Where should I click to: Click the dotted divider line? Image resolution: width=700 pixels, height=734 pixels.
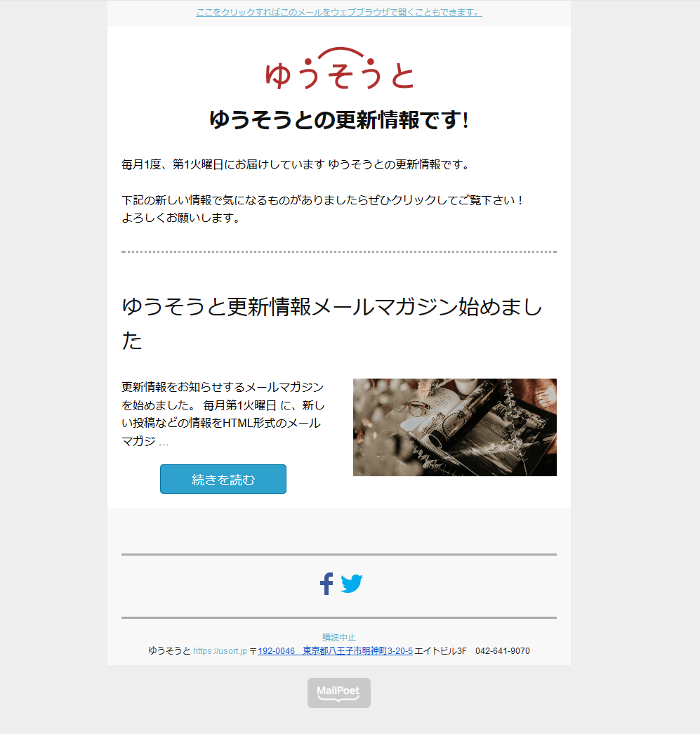(x=339, y=251)
